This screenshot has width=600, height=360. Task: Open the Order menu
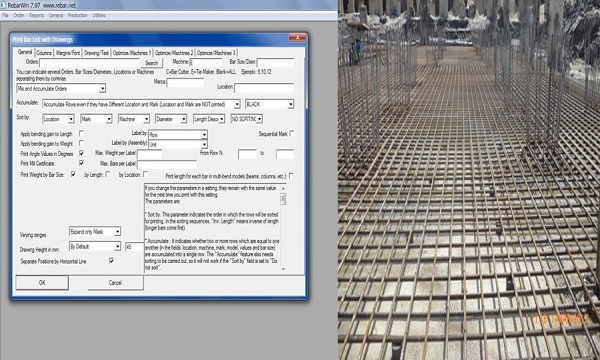(x=19, y=15)
